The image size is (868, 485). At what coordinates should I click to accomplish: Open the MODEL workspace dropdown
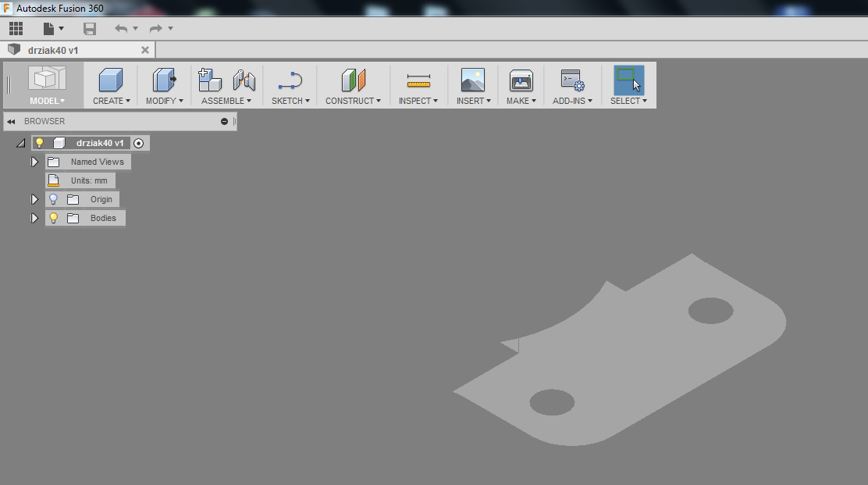[47, 85]
